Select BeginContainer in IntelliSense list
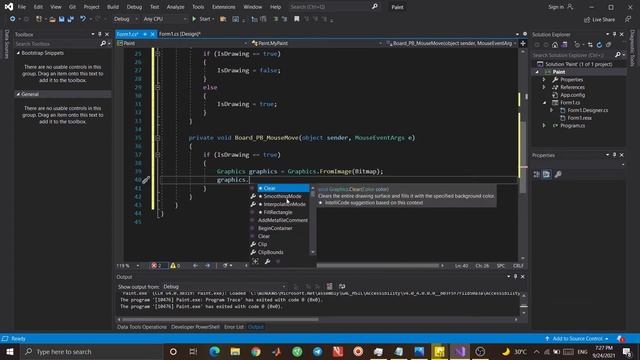 coord(275,228)
